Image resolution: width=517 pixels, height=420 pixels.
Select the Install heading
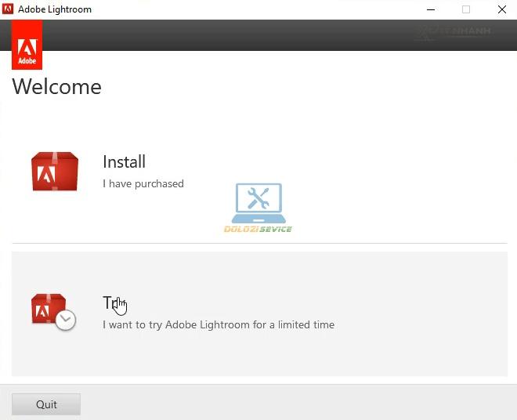click(x=124, y=161)
